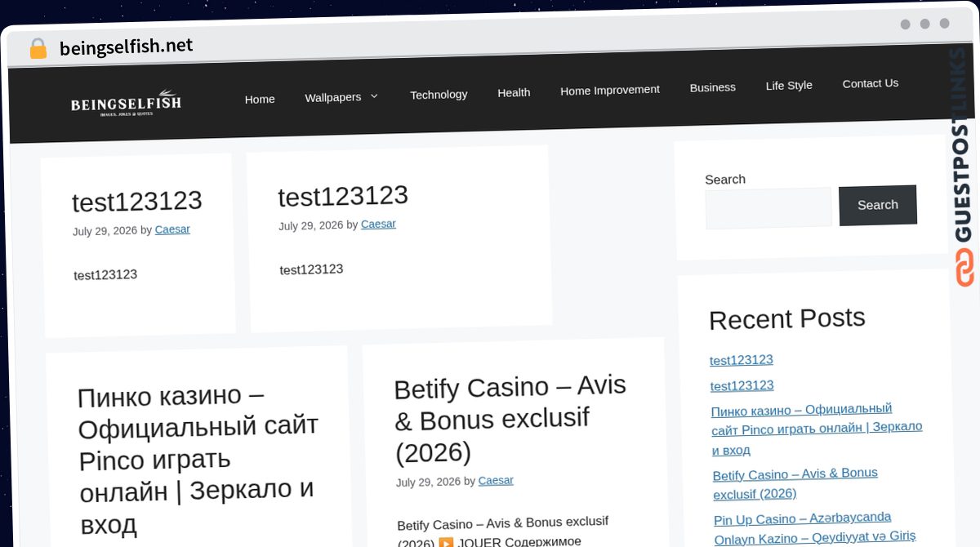This screenshot has width=980, height=547.
Task: Open the Business category
Action: coord(713,87)
